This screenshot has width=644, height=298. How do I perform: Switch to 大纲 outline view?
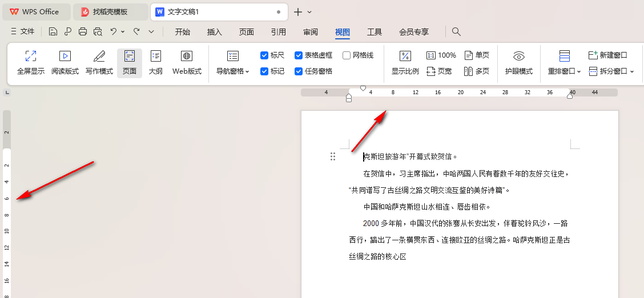click(x=156, y=63)
